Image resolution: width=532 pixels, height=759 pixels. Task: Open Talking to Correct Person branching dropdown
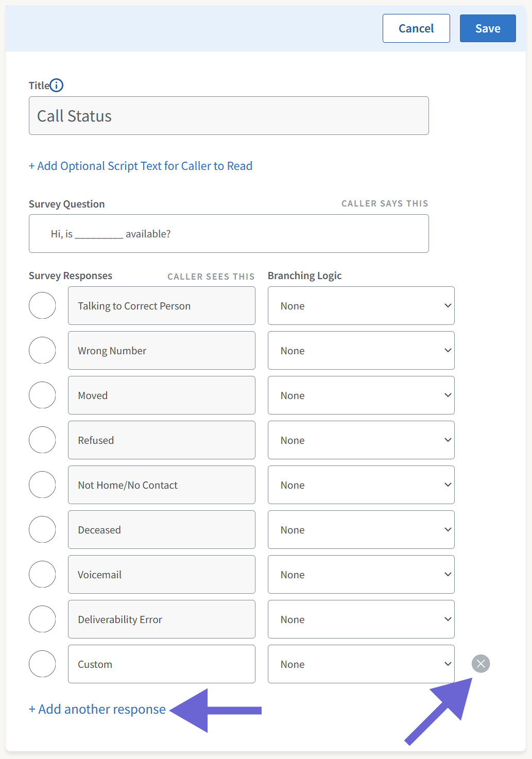coord(361,305)
